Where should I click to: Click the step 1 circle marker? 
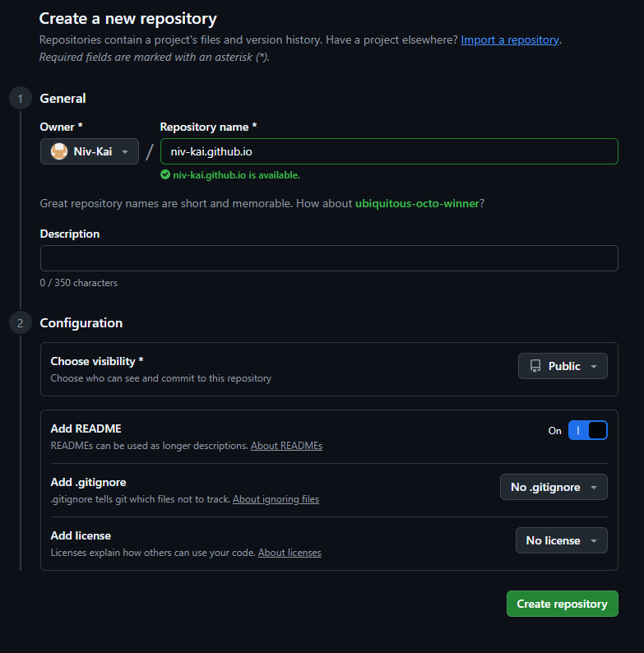click(20, 99)
